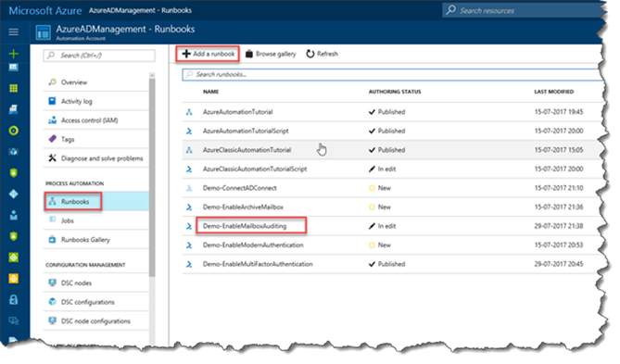Open Demo-EnableModernAuthentication runbook

(x=253, y=245)
